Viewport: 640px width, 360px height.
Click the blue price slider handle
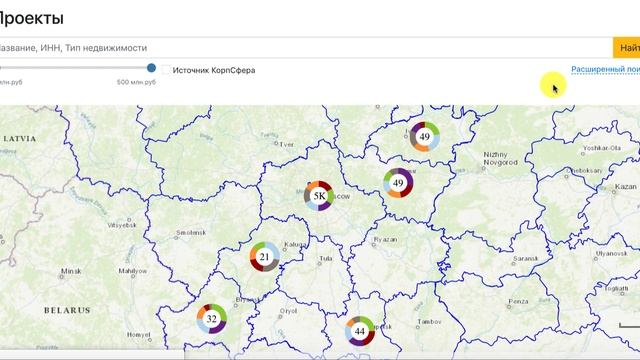[x=151, y=68]
